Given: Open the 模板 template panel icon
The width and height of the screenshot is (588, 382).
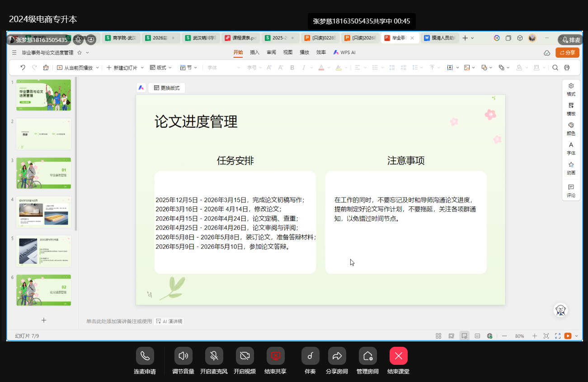Looking at the screenshot, I should pos(571,108).
